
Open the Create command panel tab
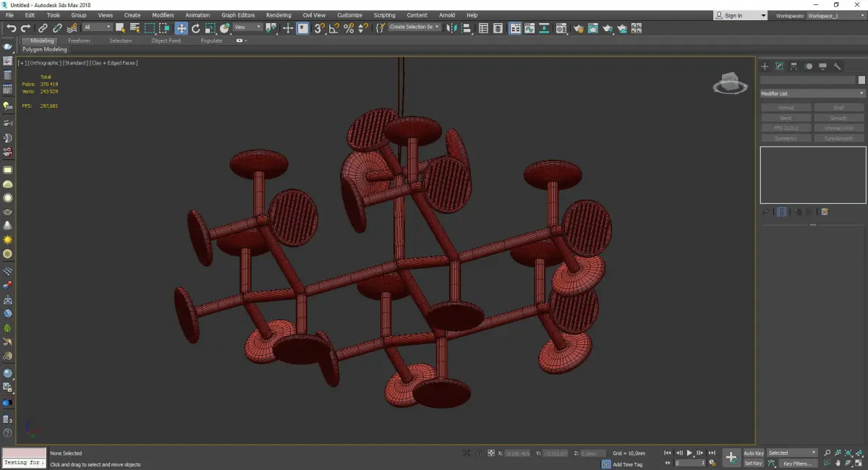pos(765,66)
